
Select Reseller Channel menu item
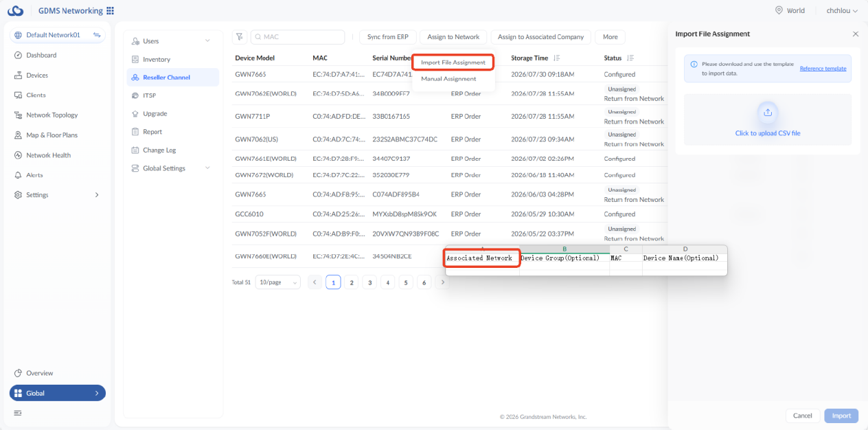173,78
